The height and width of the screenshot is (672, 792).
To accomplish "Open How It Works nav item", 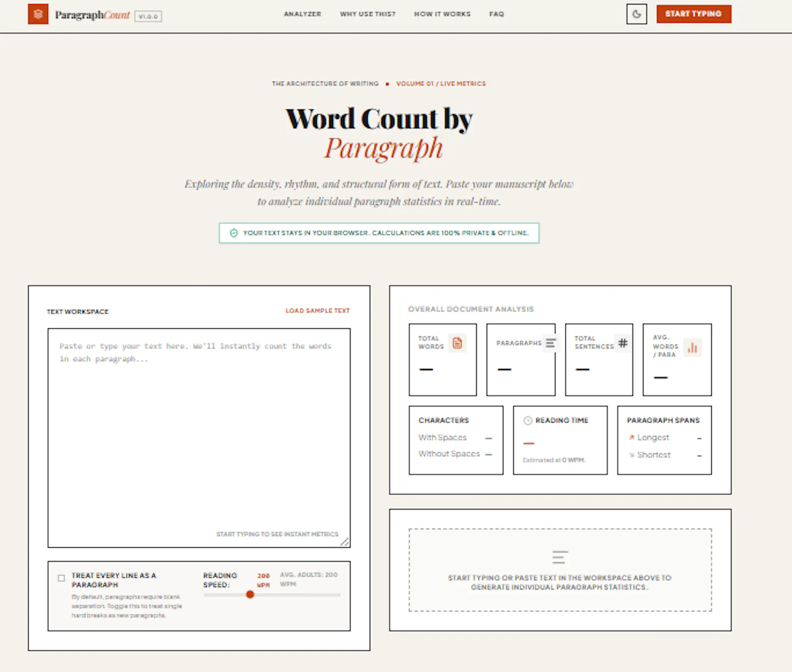I will coord(443,14).
